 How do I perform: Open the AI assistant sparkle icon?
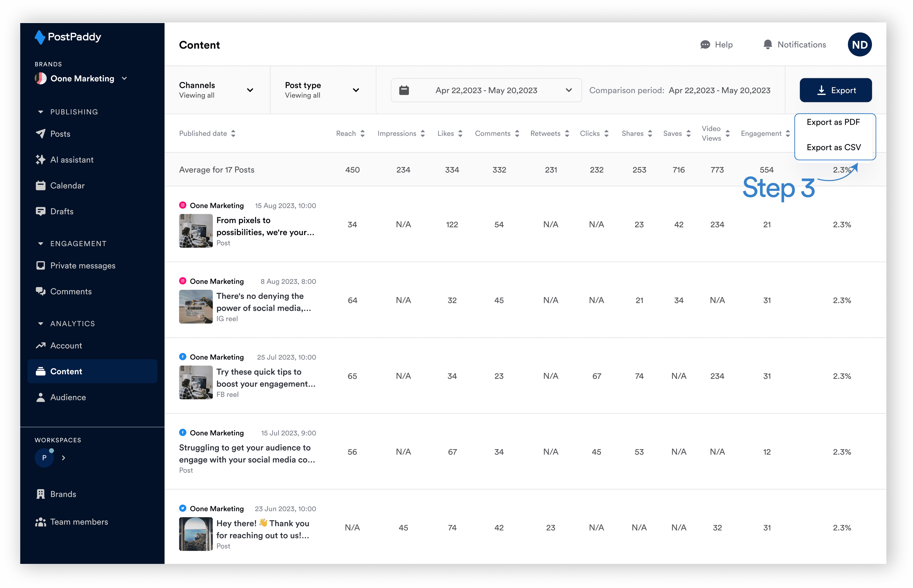[40, 160]
